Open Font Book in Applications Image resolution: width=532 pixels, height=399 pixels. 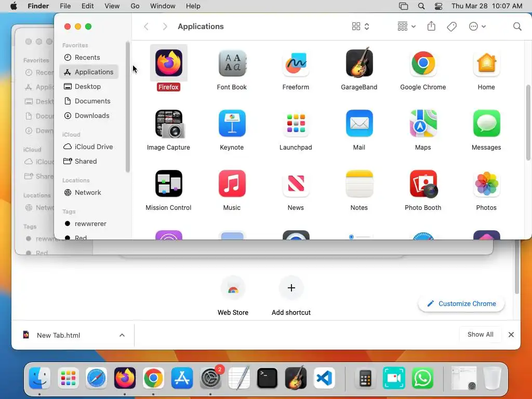(232, 63)
